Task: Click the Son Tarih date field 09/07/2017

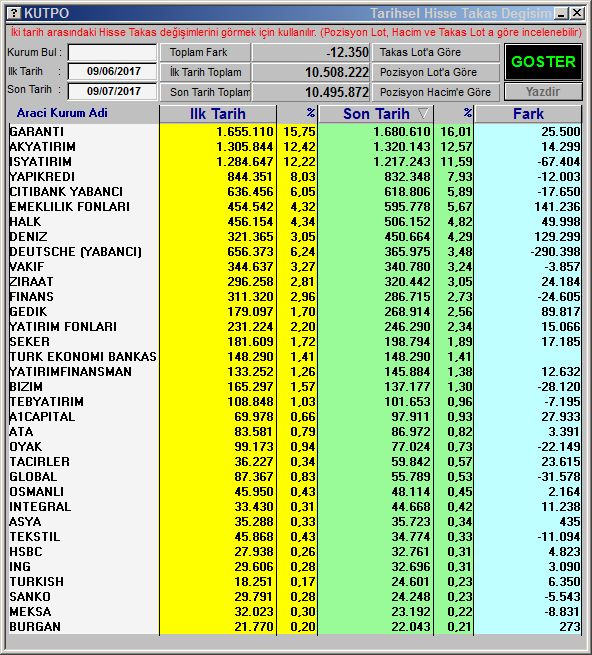Action: (x=112, y=91)
